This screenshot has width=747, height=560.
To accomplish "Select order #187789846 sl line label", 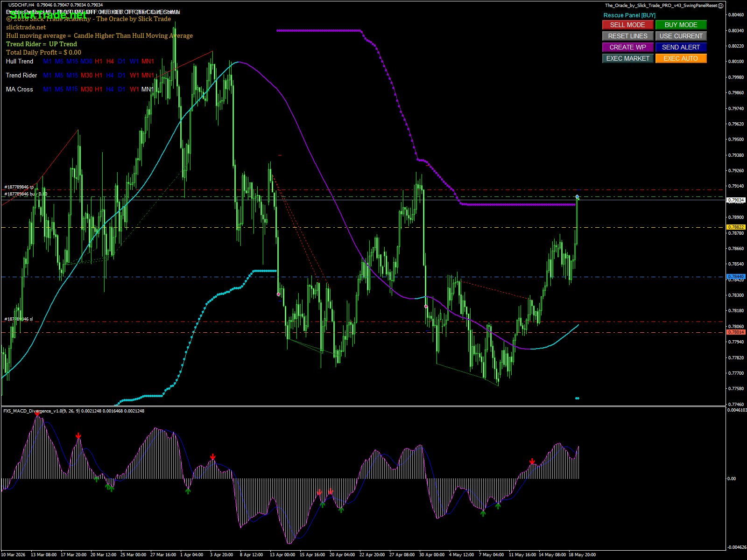I will (19, 319).
